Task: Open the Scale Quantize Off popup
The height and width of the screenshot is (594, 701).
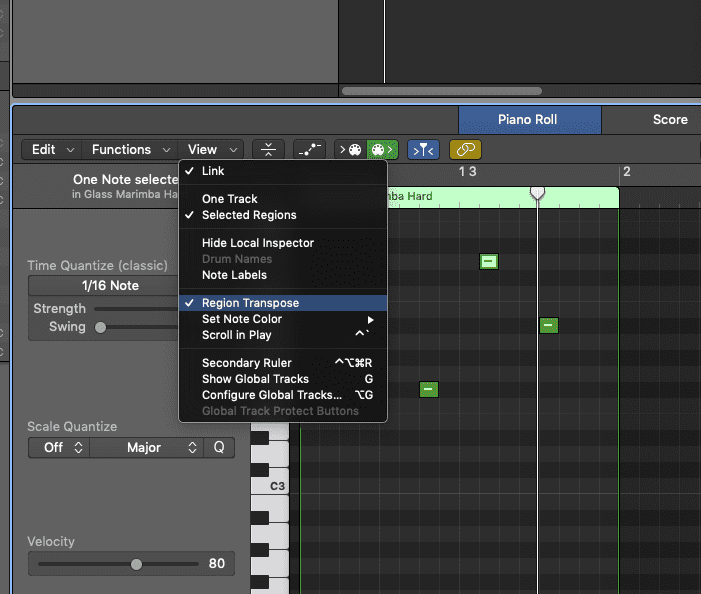Action: [59, 447]
